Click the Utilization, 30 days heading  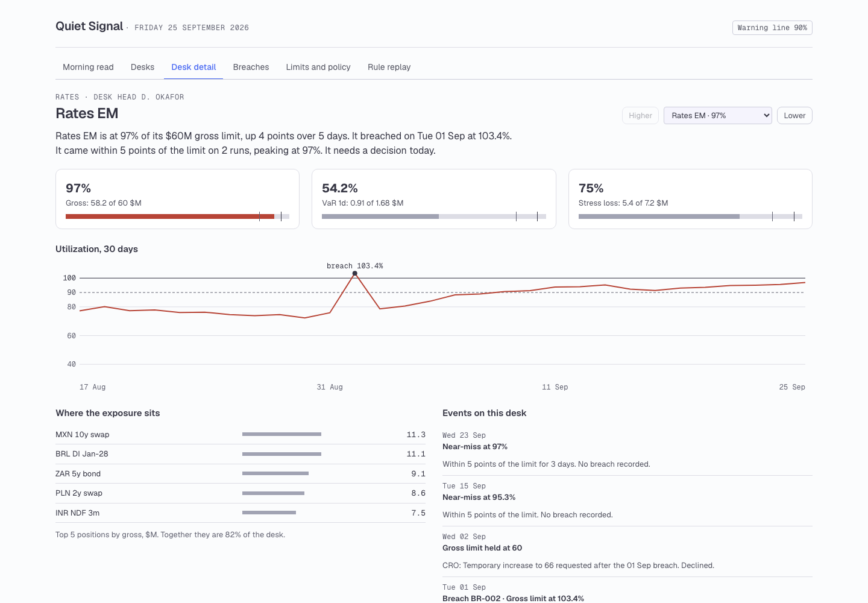[96, 249]
